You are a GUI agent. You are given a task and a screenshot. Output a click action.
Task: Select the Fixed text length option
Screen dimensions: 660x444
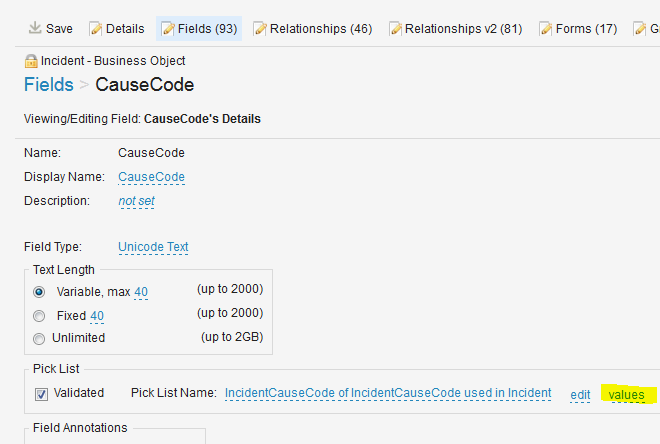(40, 316)
